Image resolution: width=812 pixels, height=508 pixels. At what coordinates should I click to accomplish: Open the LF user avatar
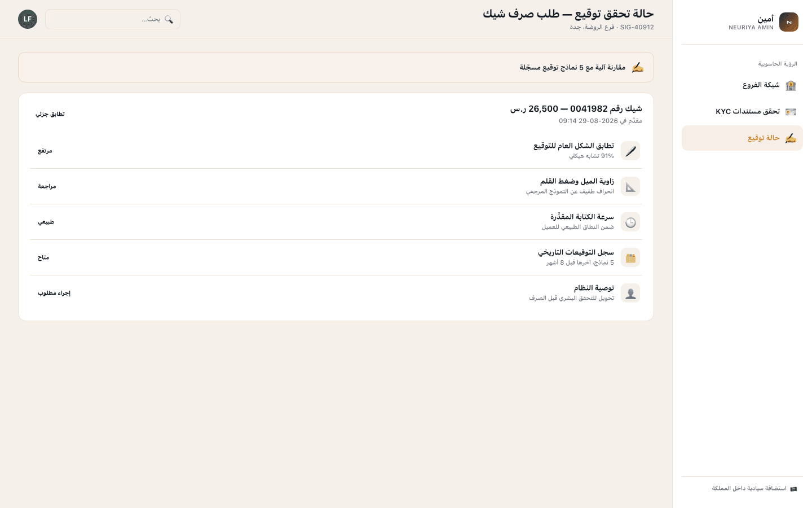click(28, 19)
